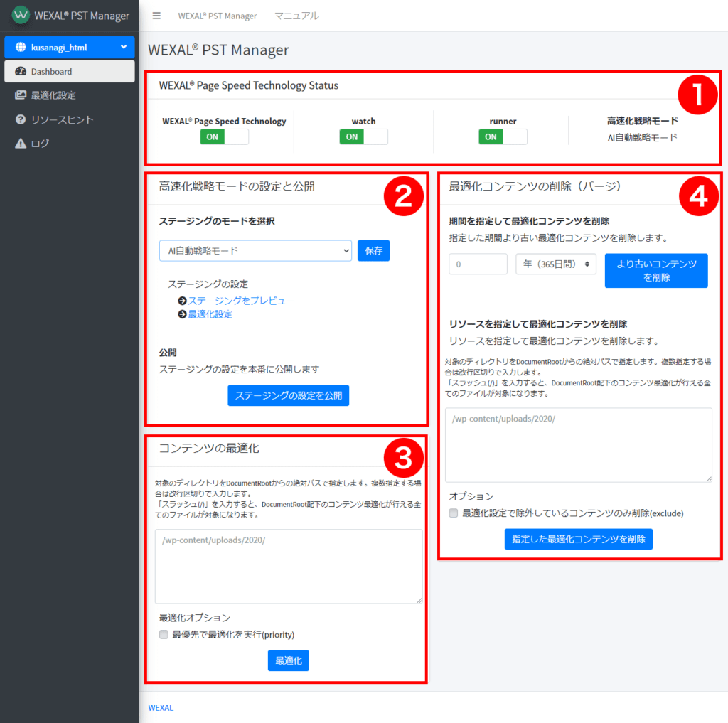Open Dashboard in the sidebar

(70, 72)
